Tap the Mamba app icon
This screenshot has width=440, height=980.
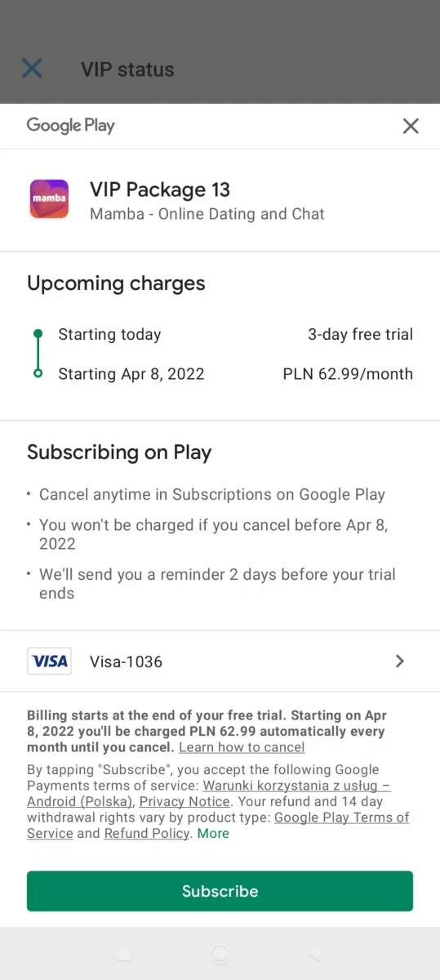(50, 199)
